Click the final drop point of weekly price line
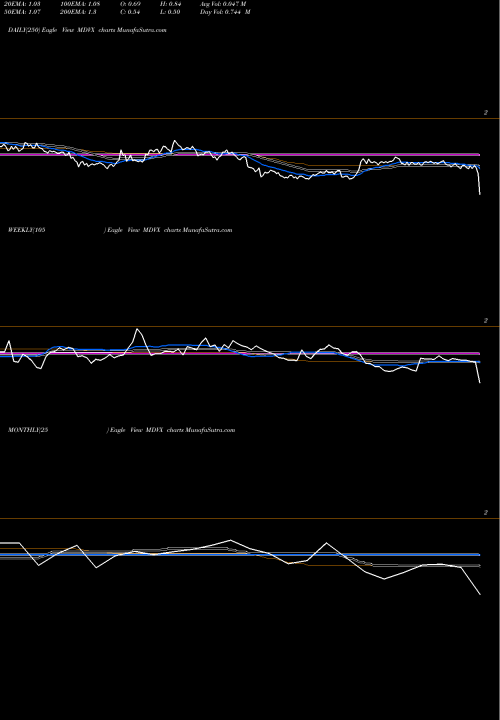This screenshot has width=500, height=720. point(480,382)
